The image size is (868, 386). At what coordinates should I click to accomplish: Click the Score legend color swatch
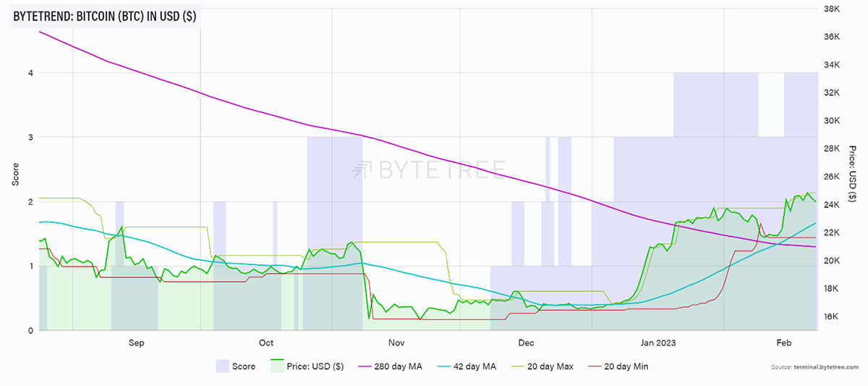point(221,366)
